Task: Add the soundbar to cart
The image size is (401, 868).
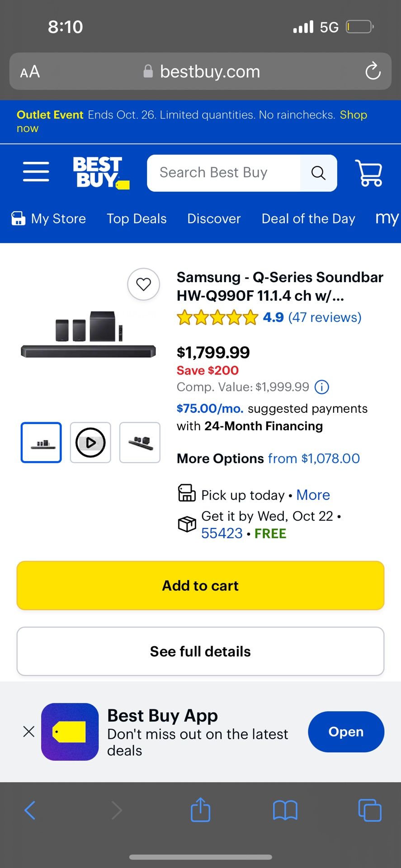Action: click(200, 585)
